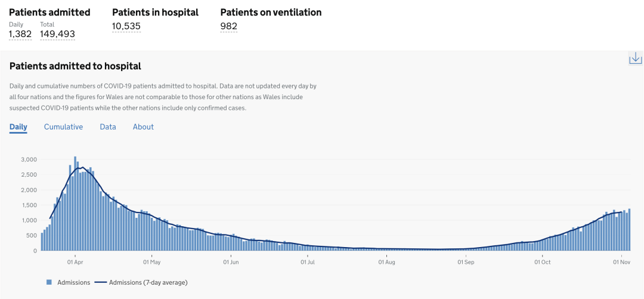Viewport: 644px width, 299px height.
Task: Click the blue Admissions legend square
Action: tap(49, 282)
